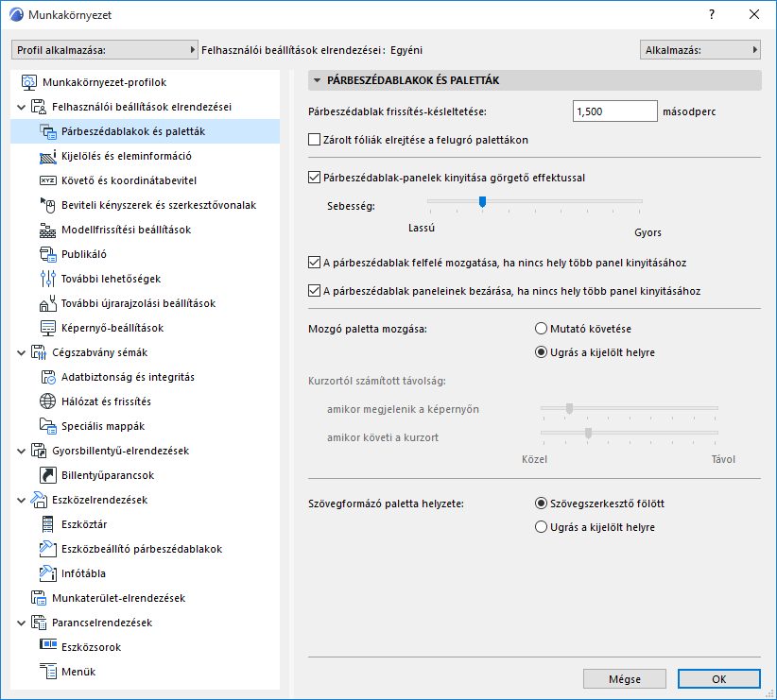Viewport: 777px width, 700px height.
Task: Click the Mégse button
Action: click(625, 679)
